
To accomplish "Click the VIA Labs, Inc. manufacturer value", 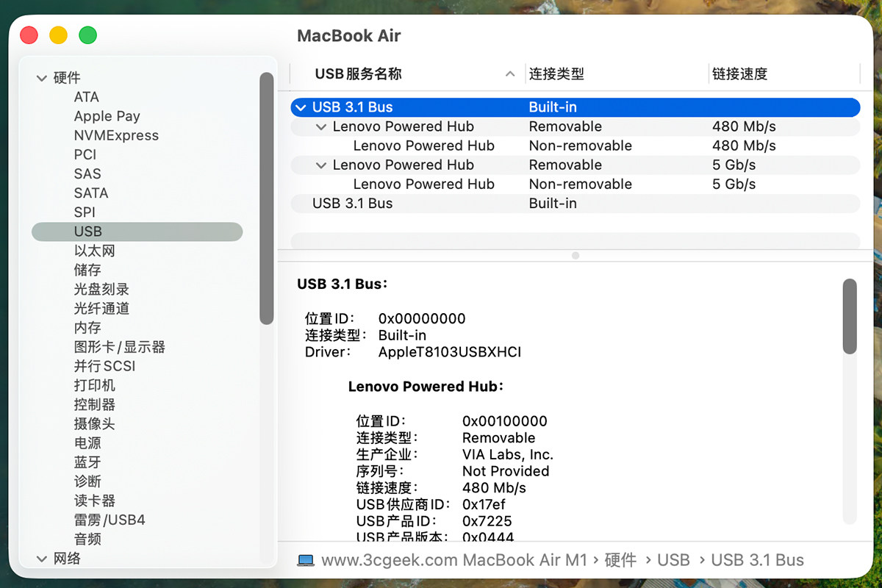I will point(508,454).
